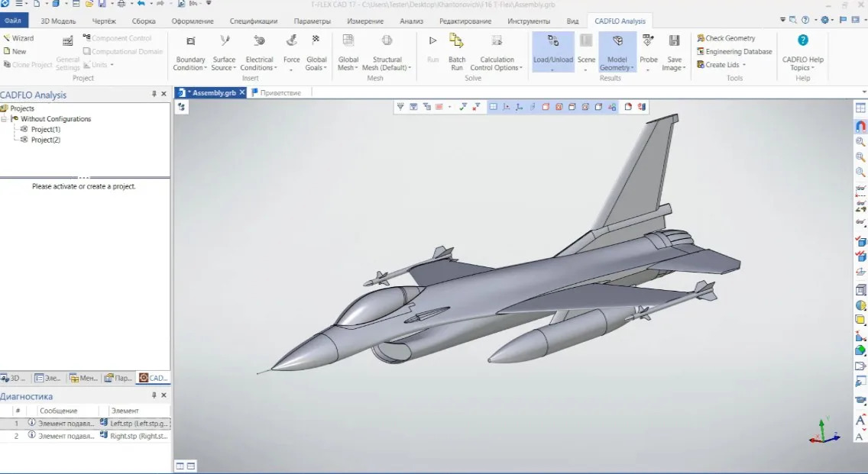Click the 3D axis orientation triad

pyautogui.click(x=824, y=430)
